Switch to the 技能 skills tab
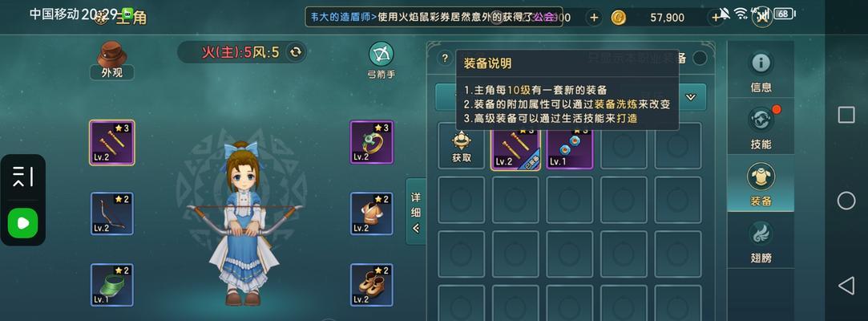The height and width of the screenshot is (321, 868). click(761, 127)
